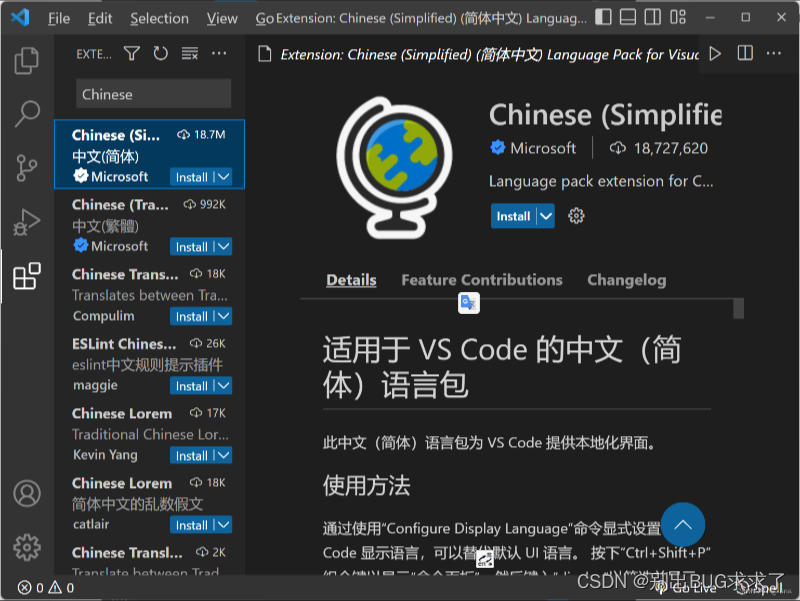
Task: Open Install dropdown arrow in extension details
Action: pos(545,216)
